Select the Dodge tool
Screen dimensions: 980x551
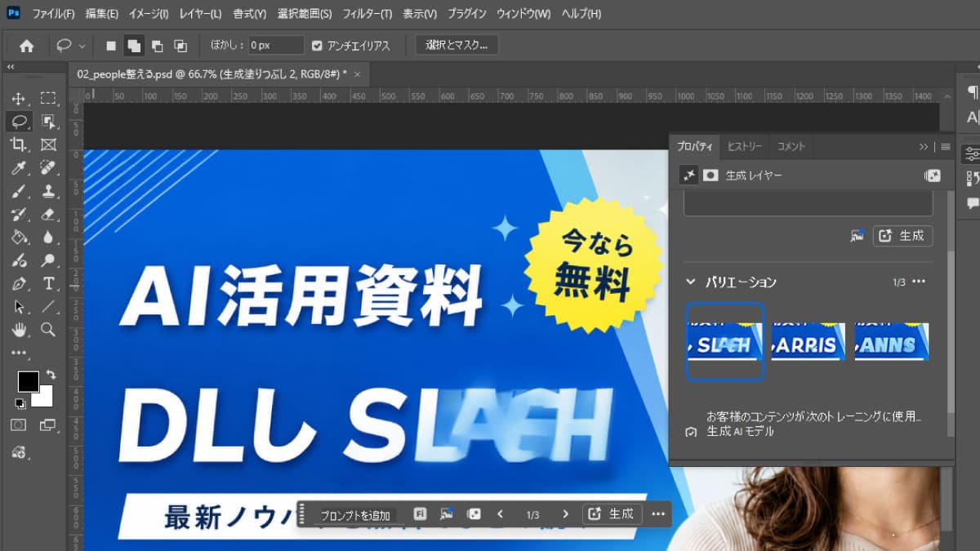(x=48, y=261)
